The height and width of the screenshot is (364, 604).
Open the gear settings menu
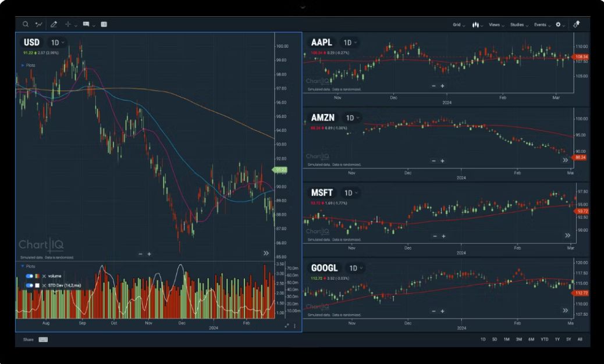click(x=560, y=24)
